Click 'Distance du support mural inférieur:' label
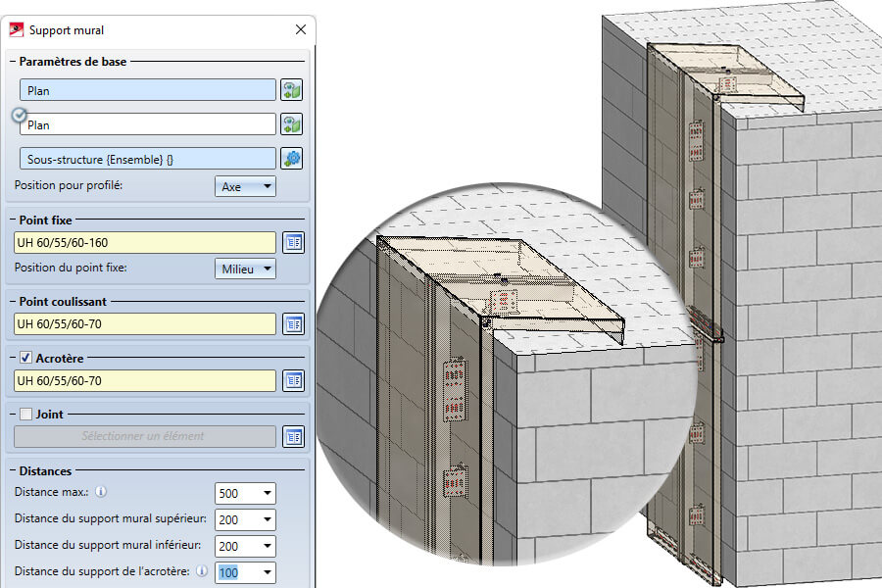 [108, 545]
